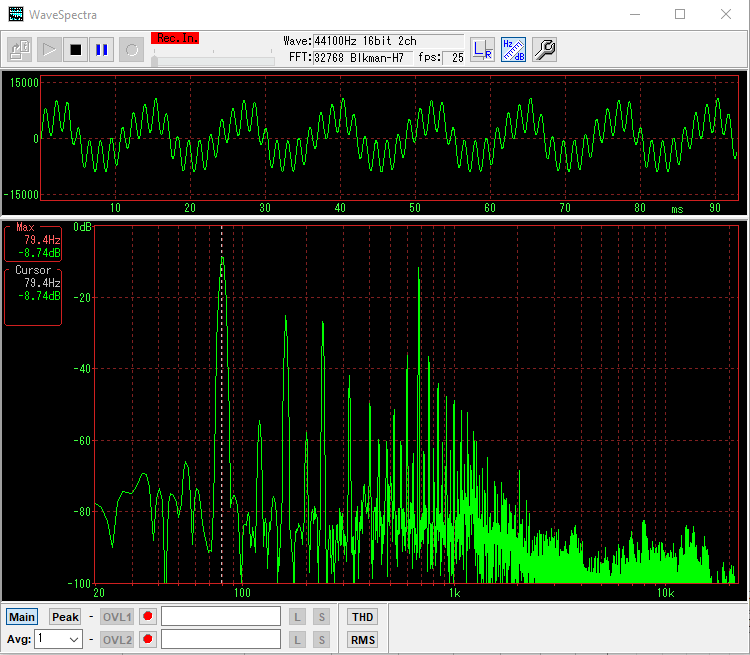Click the Wave format field 44100Hz 16bit 2ch

388,41
